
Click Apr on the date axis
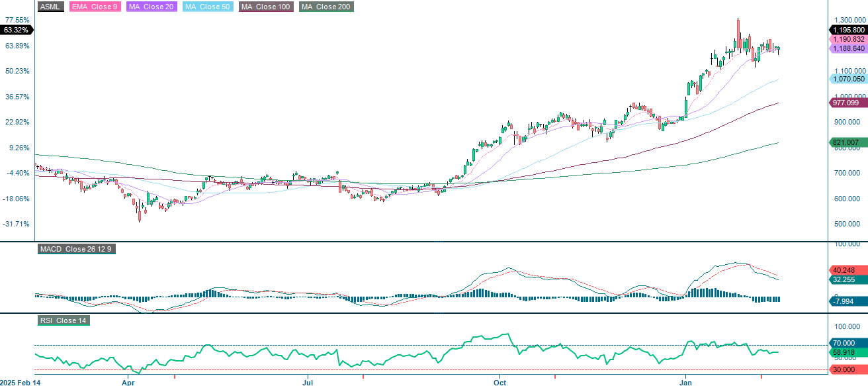[129, 383]
